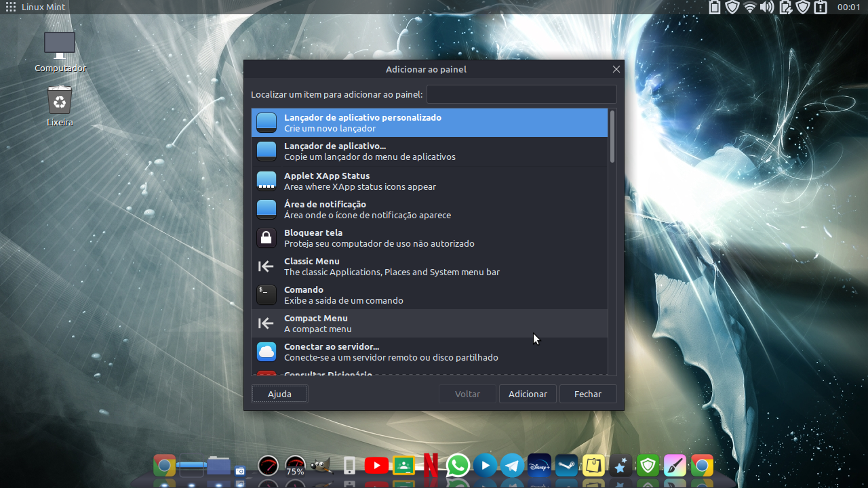Open the gauge icon showing 75%
Screen dimensions: 868x488
click(295, 466)
